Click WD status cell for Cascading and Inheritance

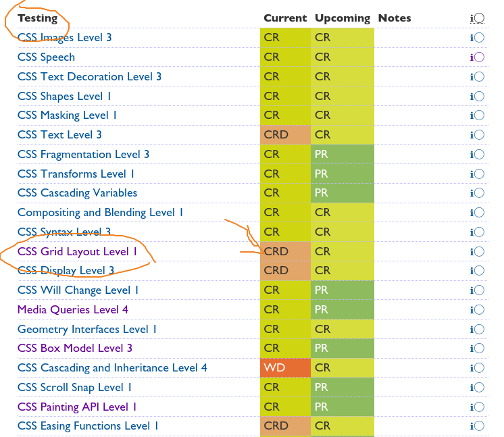point(284,368)
